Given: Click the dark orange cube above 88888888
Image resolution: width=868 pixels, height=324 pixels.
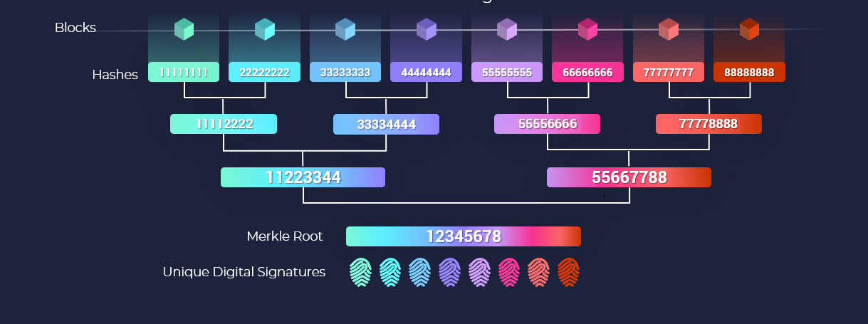Looking at the screenshot, I should 749,29.
